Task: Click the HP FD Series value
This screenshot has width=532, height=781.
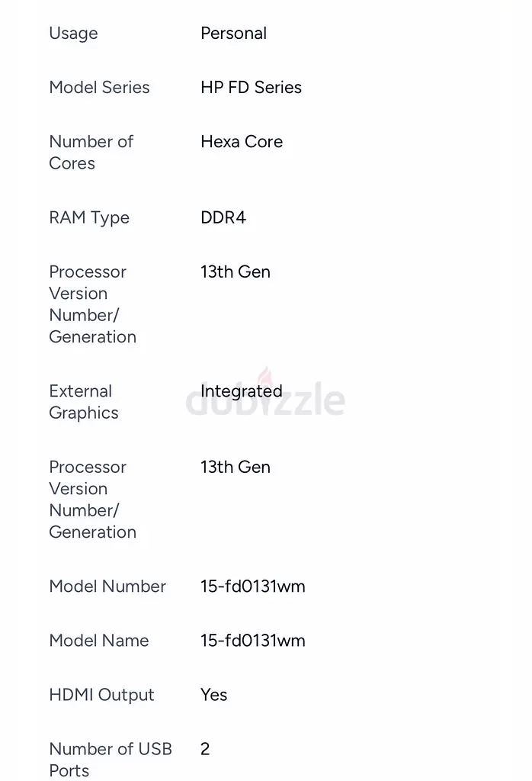Action: coord(251,87)
